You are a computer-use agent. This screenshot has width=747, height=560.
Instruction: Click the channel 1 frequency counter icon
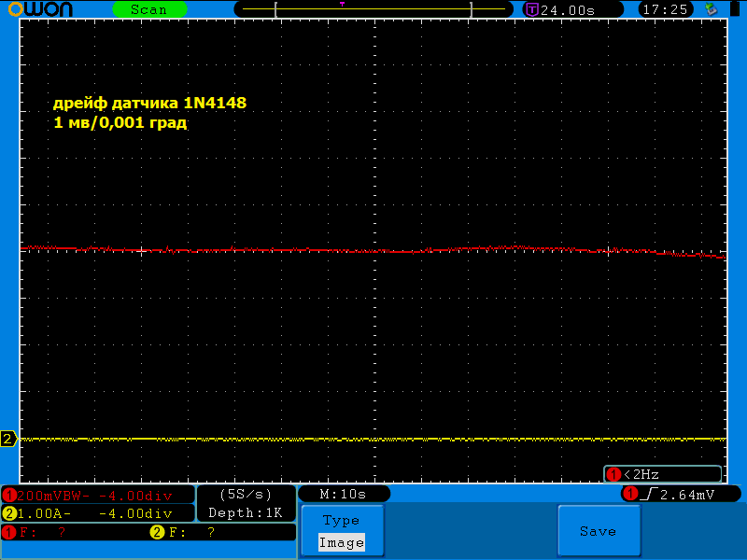(613, 474)
